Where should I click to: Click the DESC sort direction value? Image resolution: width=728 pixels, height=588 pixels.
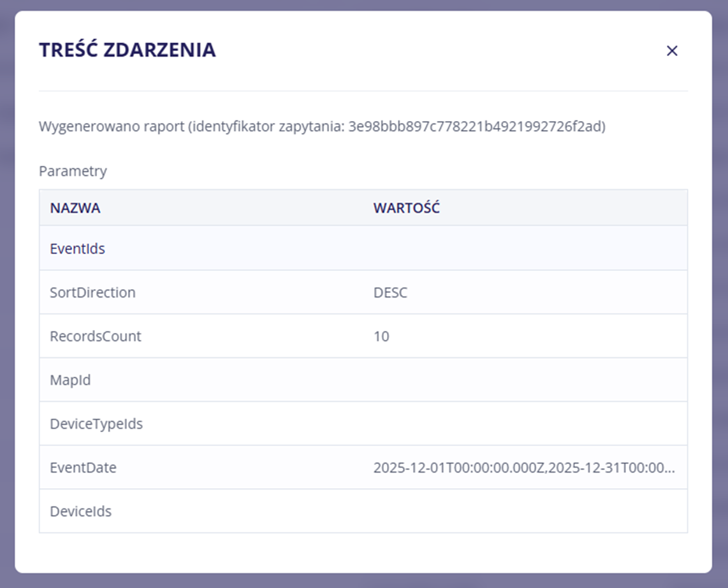(x=390, y=292)
